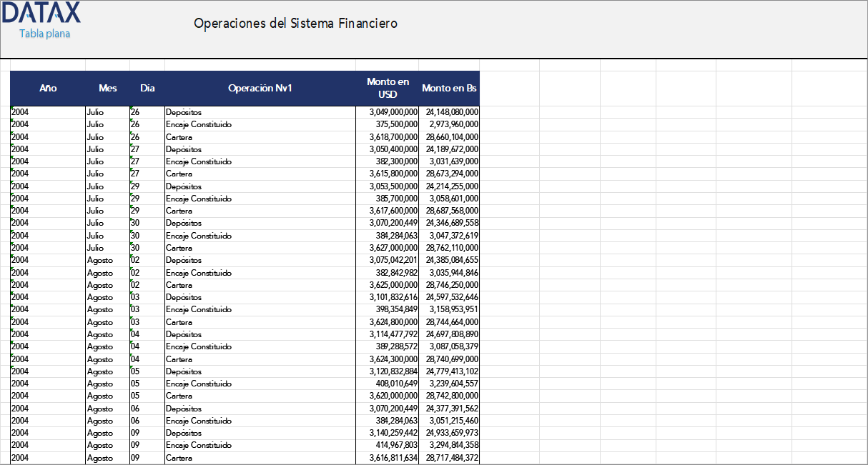Viewport: 868px width, 465px height.
Task: Click the Año column header
Action: coord(48,88)
